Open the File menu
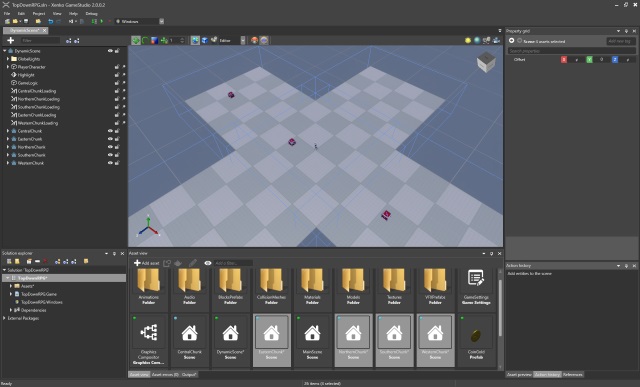Viewport: 640px width, 387px height. click(7, 13)
